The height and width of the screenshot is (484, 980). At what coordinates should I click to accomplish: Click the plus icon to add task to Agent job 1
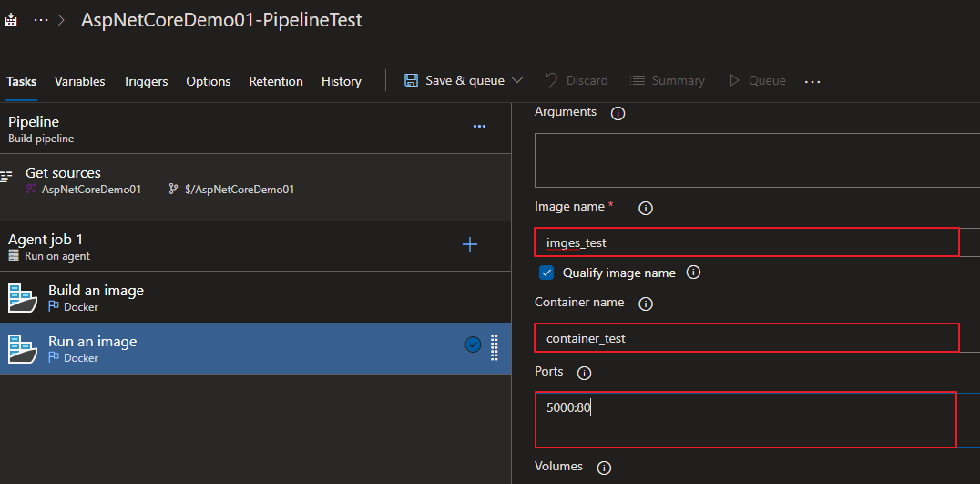470,244
